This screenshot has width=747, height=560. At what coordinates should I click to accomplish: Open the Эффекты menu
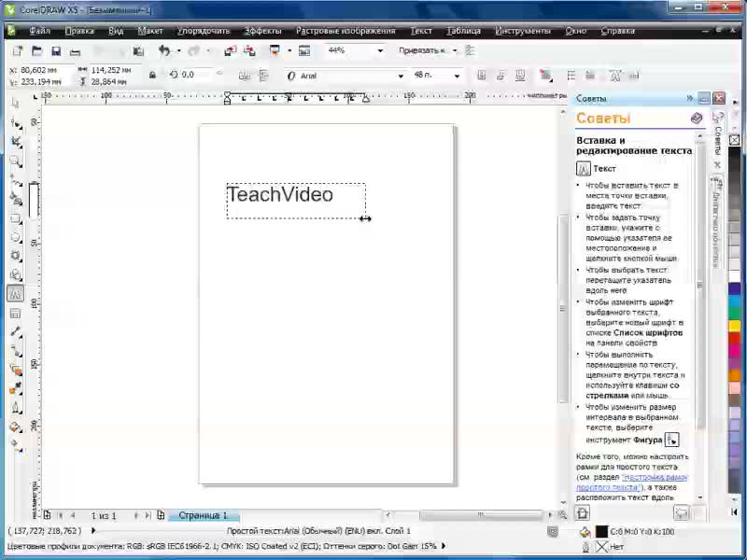click(x=262, y=31)
